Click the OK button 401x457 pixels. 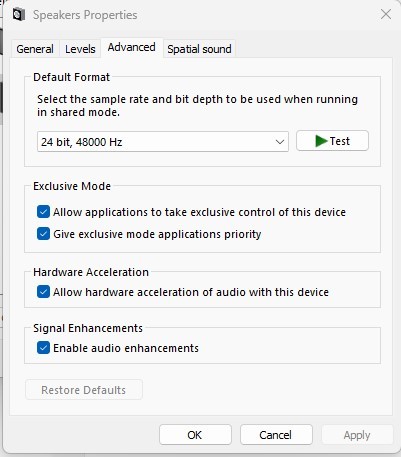pyautogui.click(x=195, y=435)
